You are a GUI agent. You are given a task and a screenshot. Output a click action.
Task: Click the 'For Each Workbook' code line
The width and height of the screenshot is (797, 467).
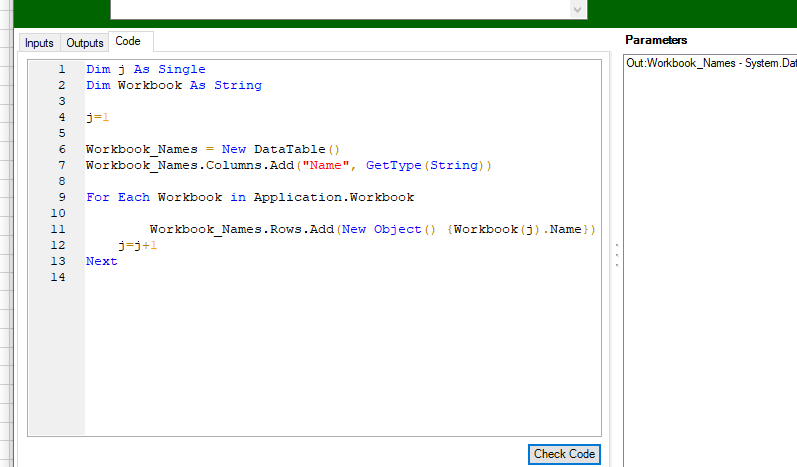coord(250,197)
